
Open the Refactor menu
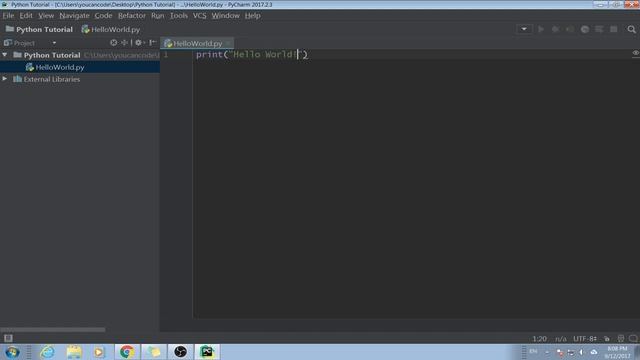pos(131,16)
